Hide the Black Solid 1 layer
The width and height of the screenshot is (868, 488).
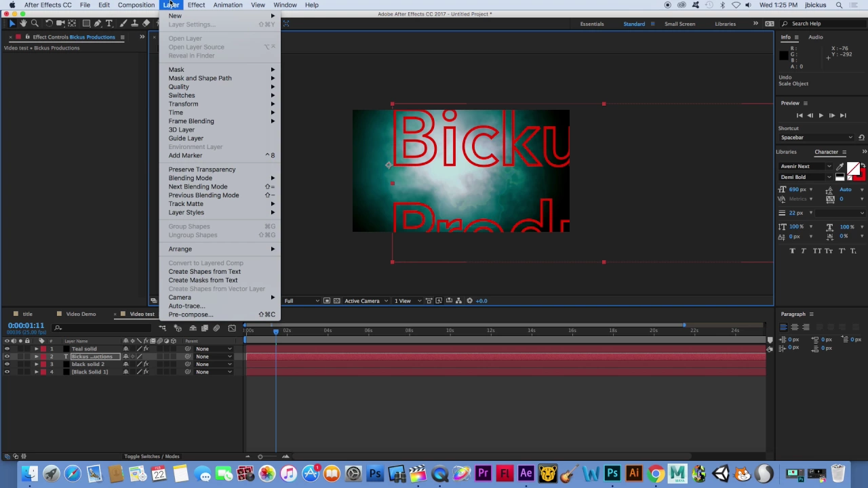click(7, 371)
